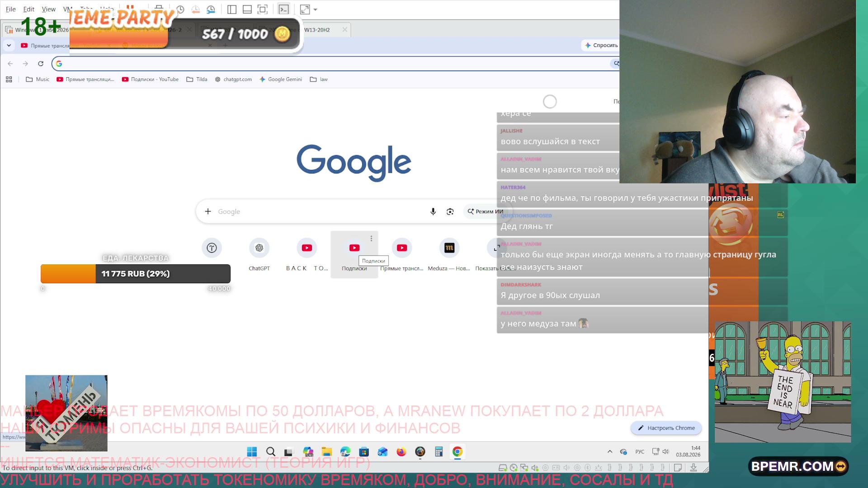Image resolution: width=868 pixels, height=488 pixels.
Task: Open the Chrome apps grid in the bookmarks bar
Action: click(x=9, y=80)
